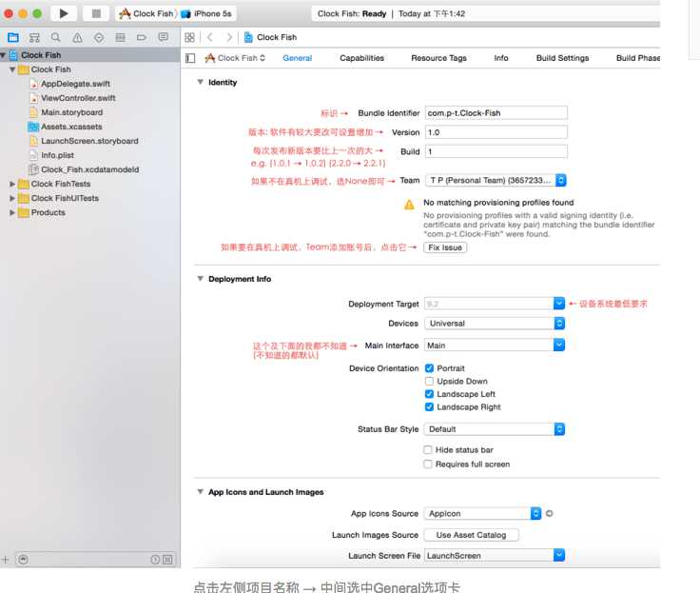This screenshot has height=593, width=700.
Task: Click the Fix Issue button
Action: tap(445, 247)
